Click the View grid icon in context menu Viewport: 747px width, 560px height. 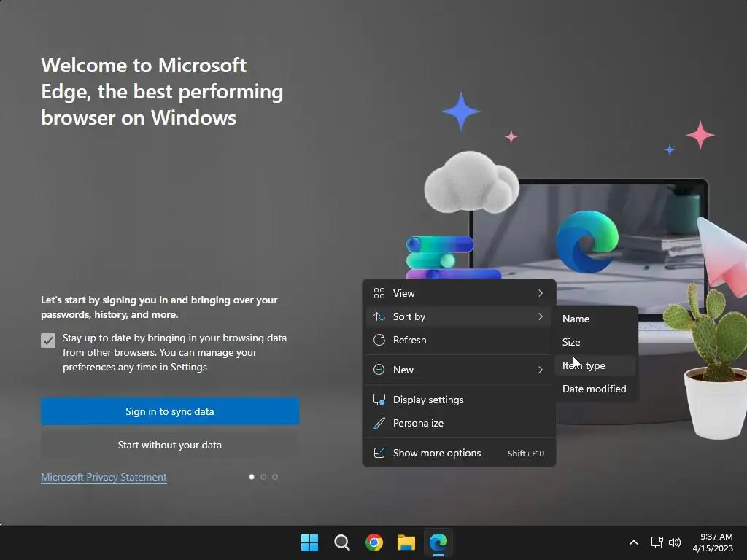pyautogui.click(x=379, y=293)
